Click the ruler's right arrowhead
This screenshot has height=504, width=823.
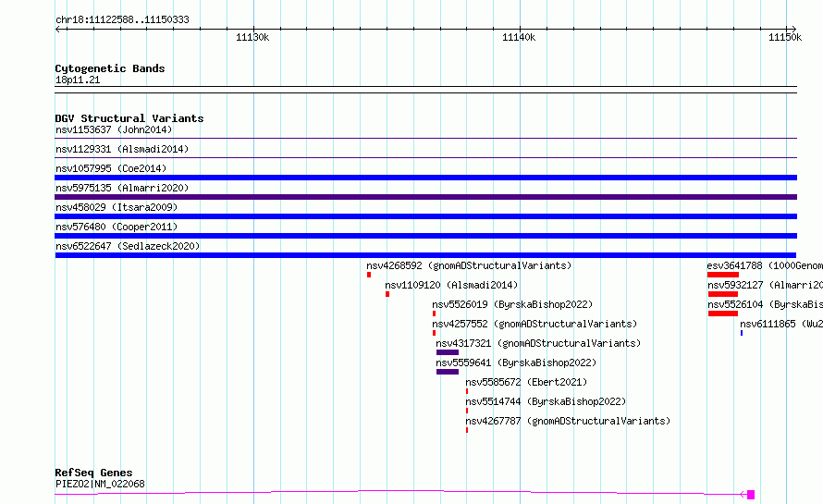794,29
